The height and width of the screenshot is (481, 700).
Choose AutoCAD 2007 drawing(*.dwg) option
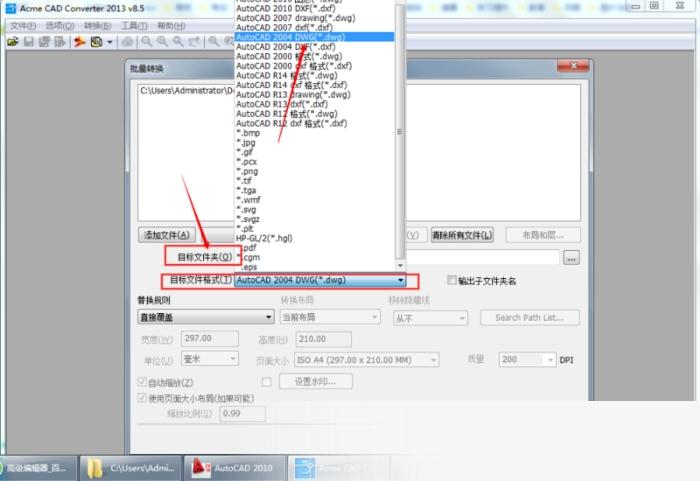pyautogui.click(x=314, y=18)
